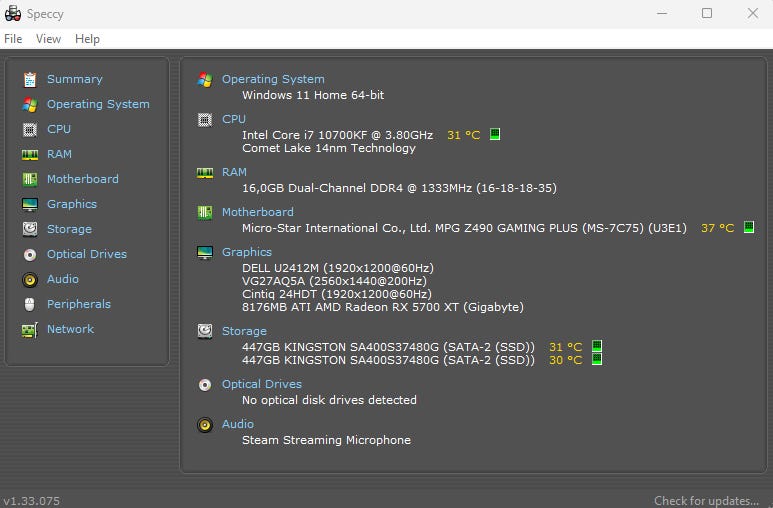Click Check for updates link
Image resolution: width=773 pixels, height=508 pixels.
pyautogui.click(x=706, y=501)
